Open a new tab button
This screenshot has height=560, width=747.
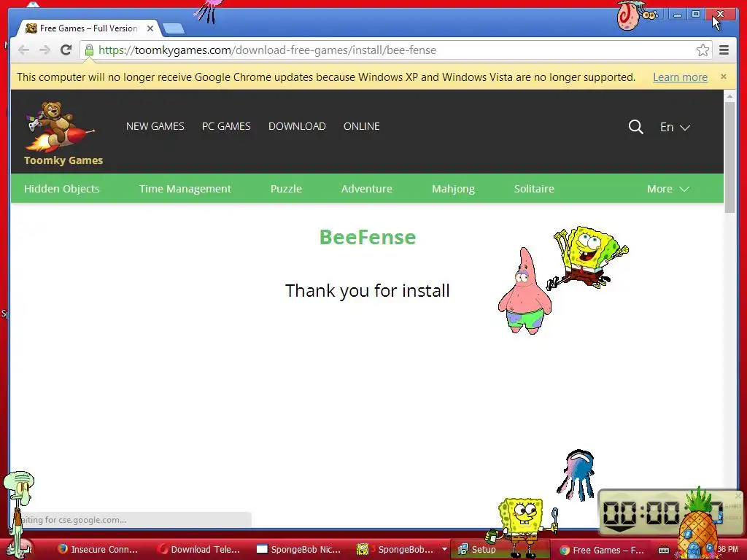174,29
